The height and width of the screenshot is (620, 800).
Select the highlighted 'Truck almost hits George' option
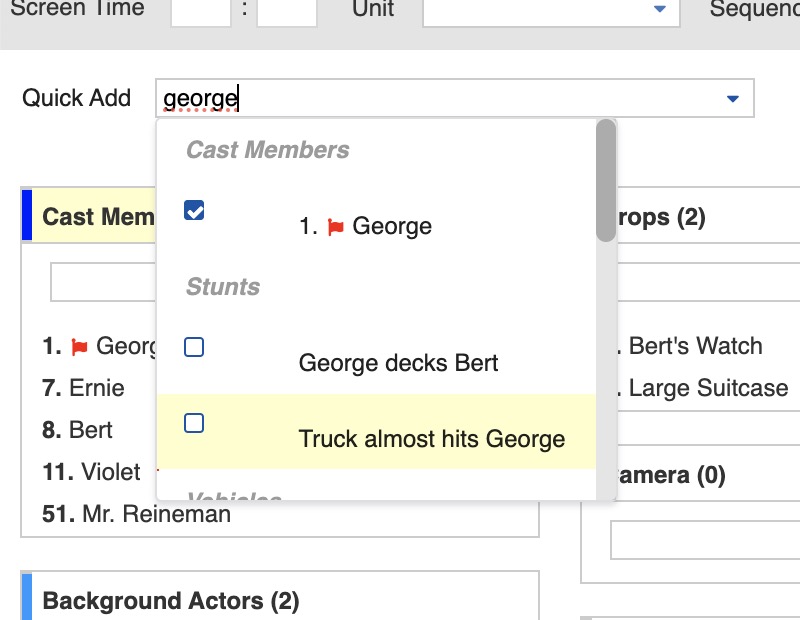(432, 438)
